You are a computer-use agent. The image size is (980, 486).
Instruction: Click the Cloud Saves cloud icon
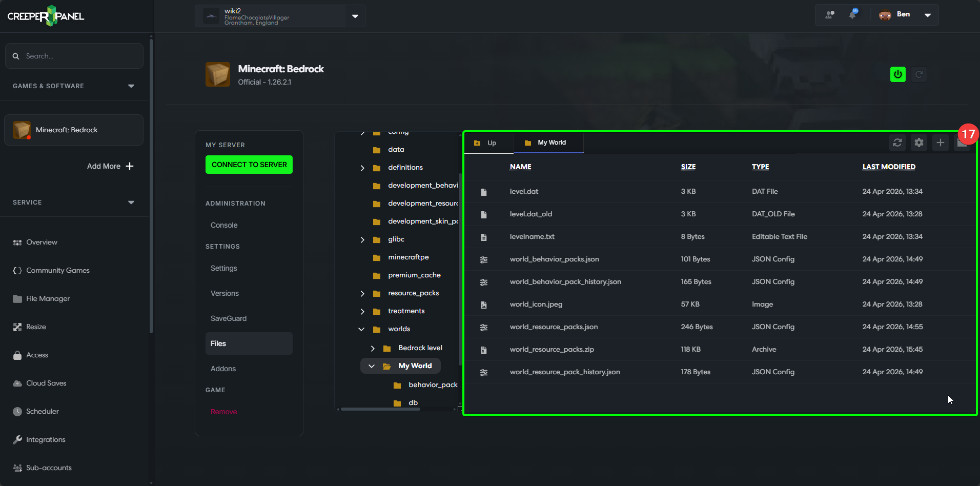coord(17,383)
